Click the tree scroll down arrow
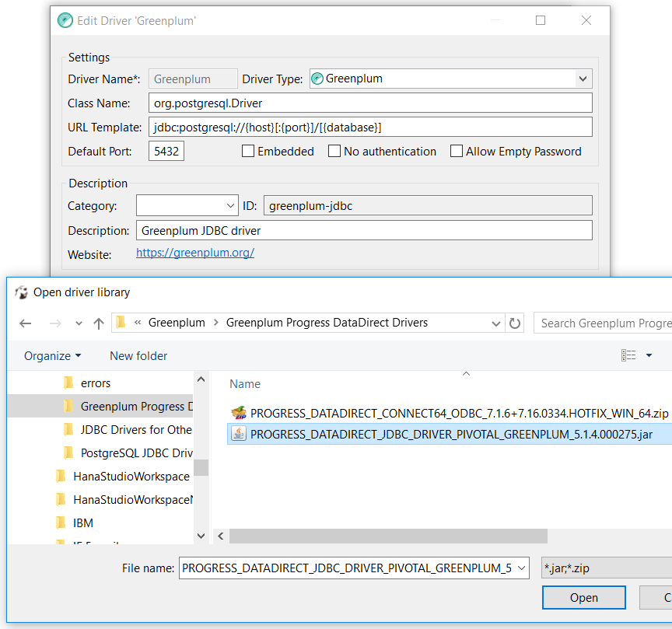This screenshot has height=629, width=672. pos(201,536)
